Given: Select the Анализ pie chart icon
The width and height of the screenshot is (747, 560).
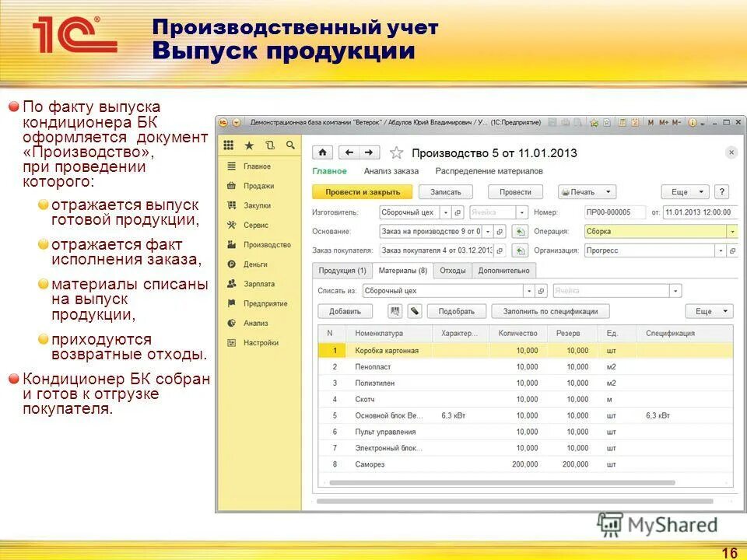Looking at the screenshot, I should click(230, 321).
